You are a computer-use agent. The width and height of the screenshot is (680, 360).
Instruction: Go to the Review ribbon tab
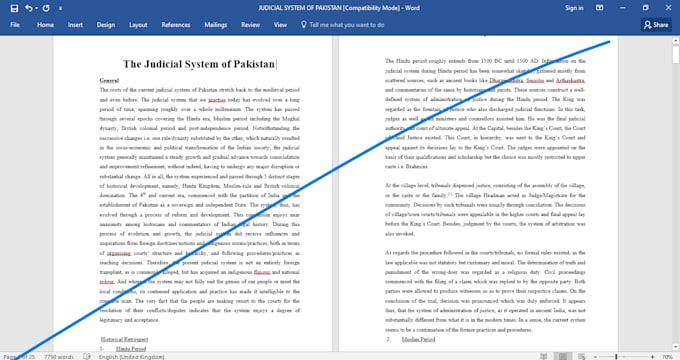(x=250, y=25)
